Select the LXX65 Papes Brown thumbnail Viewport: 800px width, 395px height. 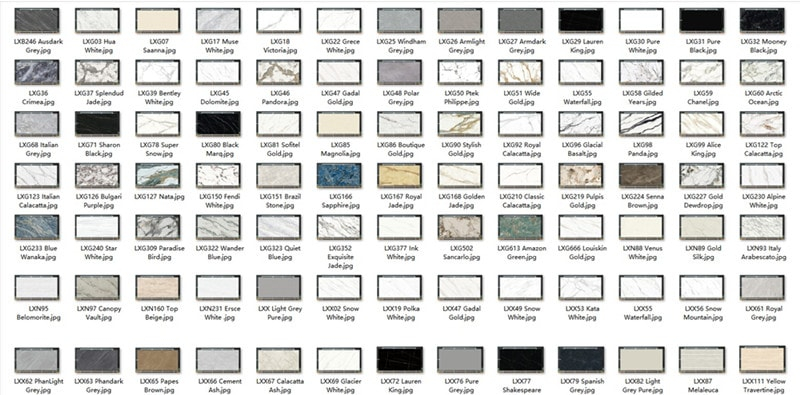tap(158, 360)
